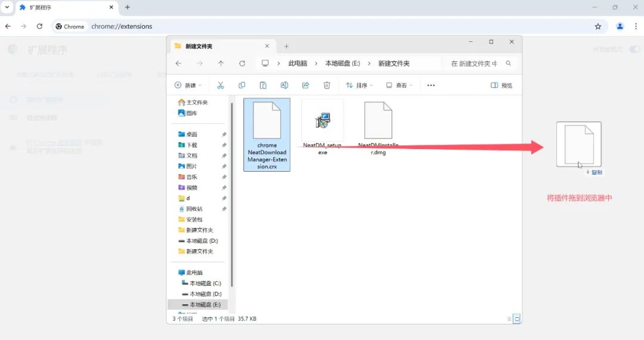Click Chrome back arrow button

pyautogui.click(x=8, y=26)
